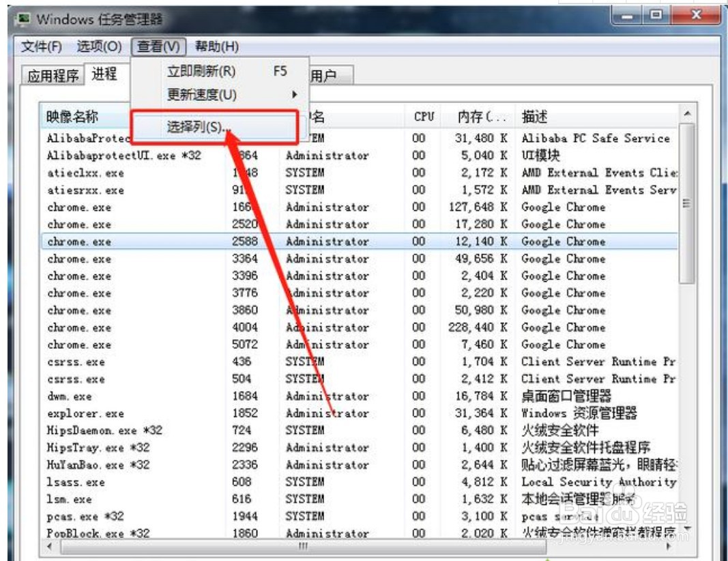Screen dimensions: 728x561
Task: Minimize the Task Manager window
Action: click(627, 16)
